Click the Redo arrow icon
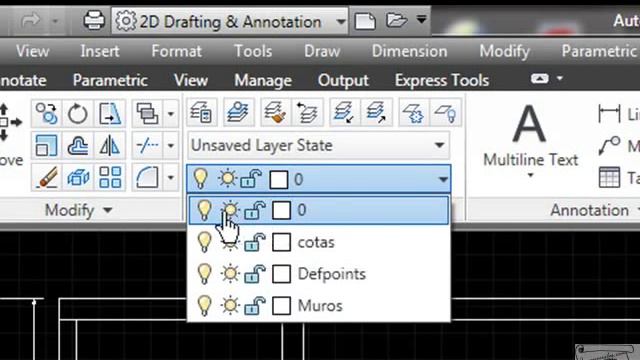The image size is (640, 360). point(31,20)
